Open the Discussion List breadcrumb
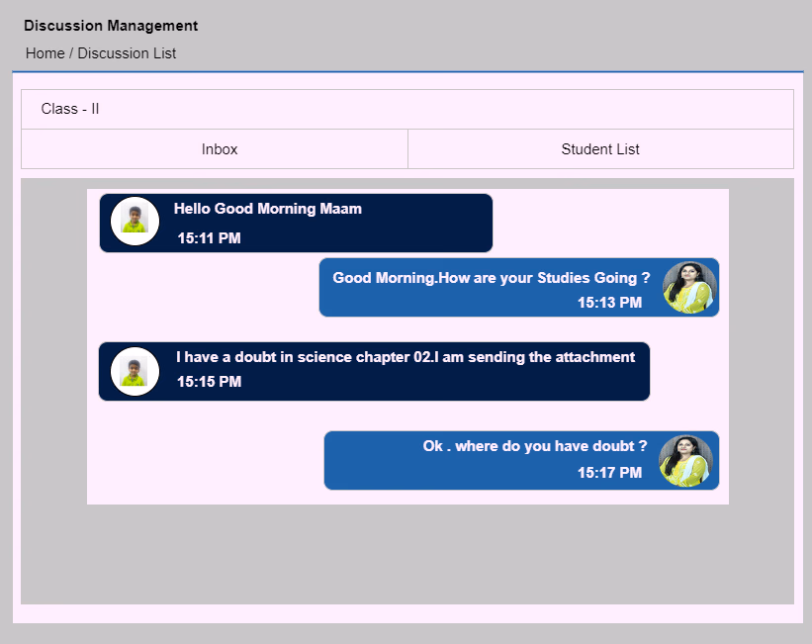This screenshot has height=644, width=812. (x=127, y=53)
